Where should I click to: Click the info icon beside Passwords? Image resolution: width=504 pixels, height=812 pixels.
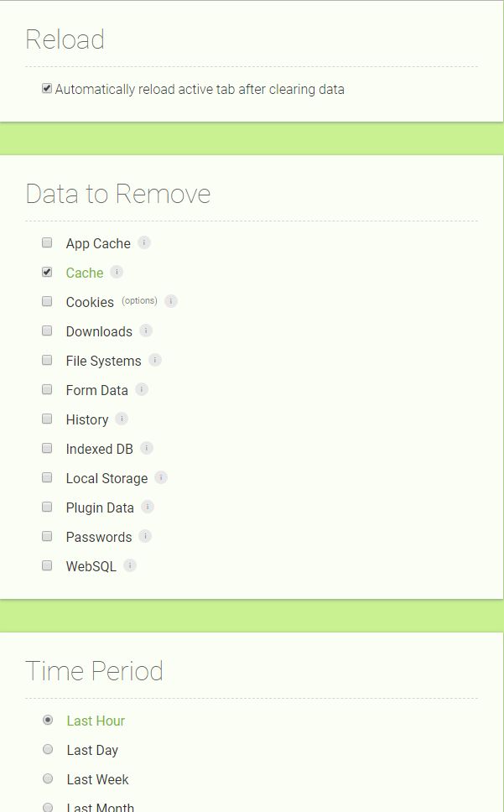pyautogui.click(x=145, y=536)
